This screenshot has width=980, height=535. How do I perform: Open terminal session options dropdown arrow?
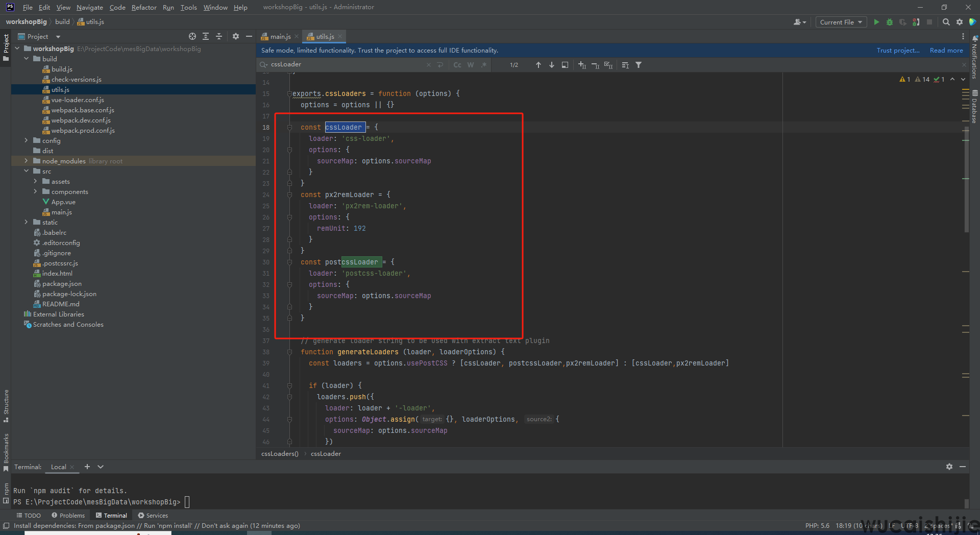(x=101, y=467)
